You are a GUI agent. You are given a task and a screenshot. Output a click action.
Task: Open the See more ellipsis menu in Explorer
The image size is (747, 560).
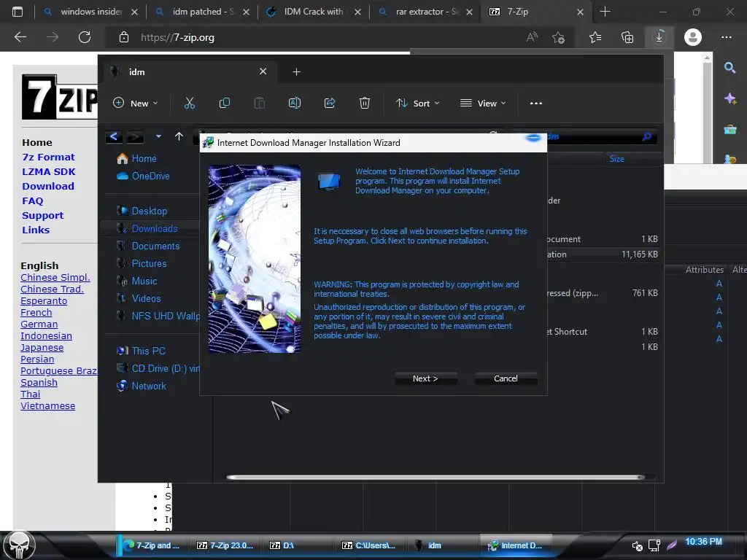coord(536,103)
